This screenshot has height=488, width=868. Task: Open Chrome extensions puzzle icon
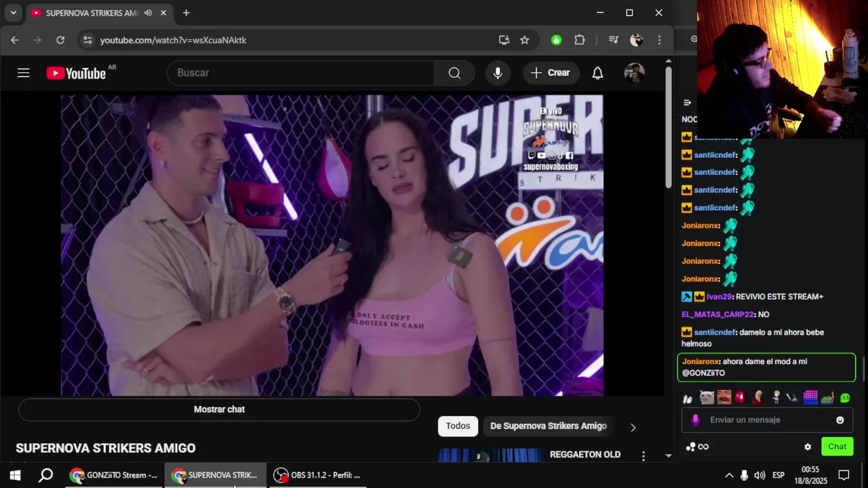579,40
